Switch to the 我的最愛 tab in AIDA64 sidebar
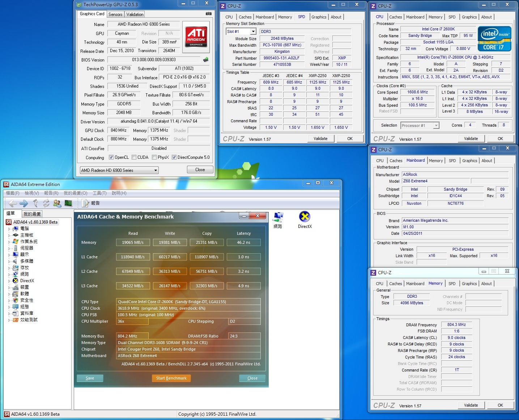The height and width of the screenshot is (420, 519). point(32,214)
